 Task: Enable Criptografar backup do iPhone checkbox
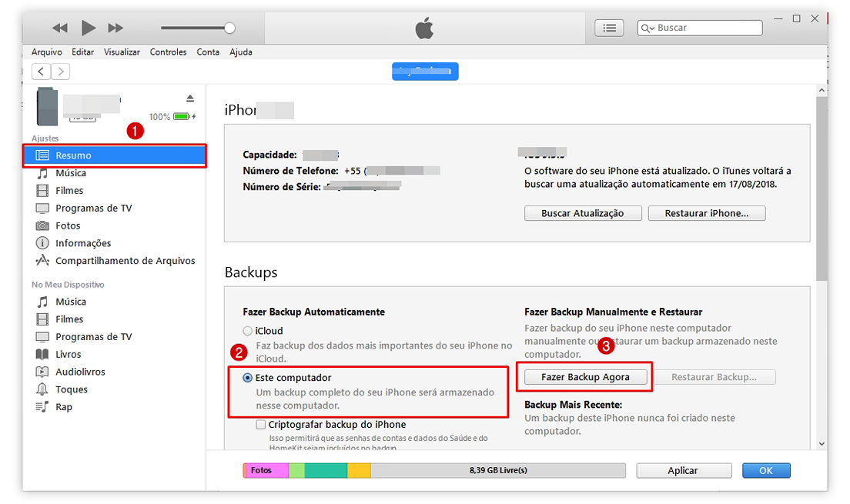[x=261, y=424]
